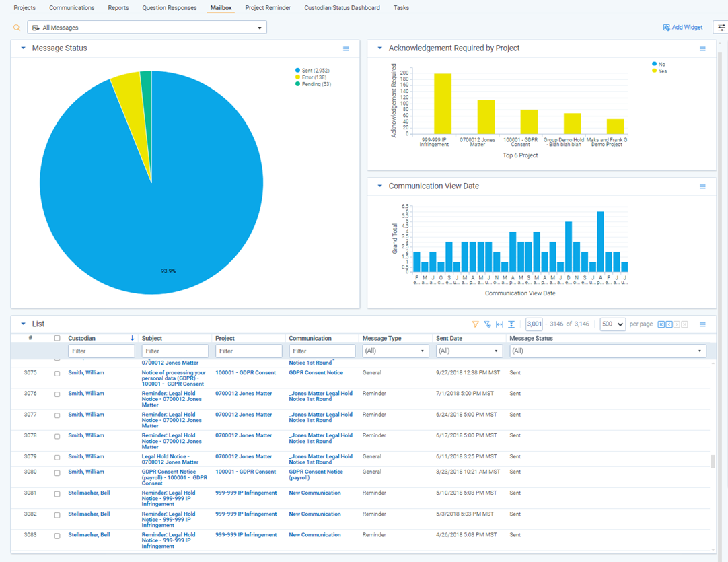
Task: Select all rows with header checkbox
Action: [57, 338]
